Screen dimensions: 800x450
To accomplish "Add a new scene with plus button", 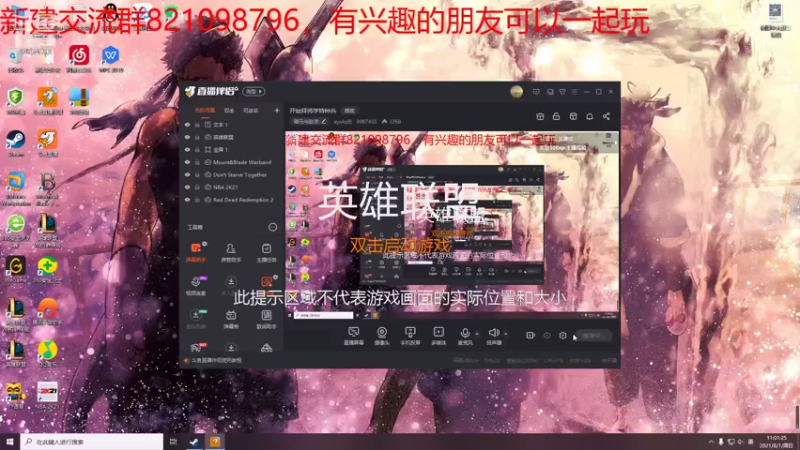I will click(x=277, y=110).
